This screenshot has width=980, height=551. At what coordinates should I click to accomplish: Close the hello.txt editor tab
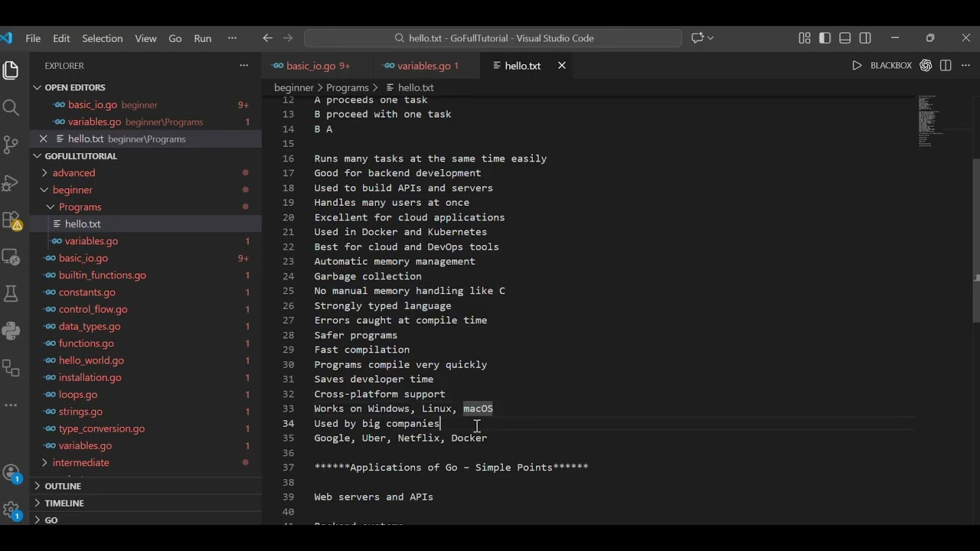561,66
